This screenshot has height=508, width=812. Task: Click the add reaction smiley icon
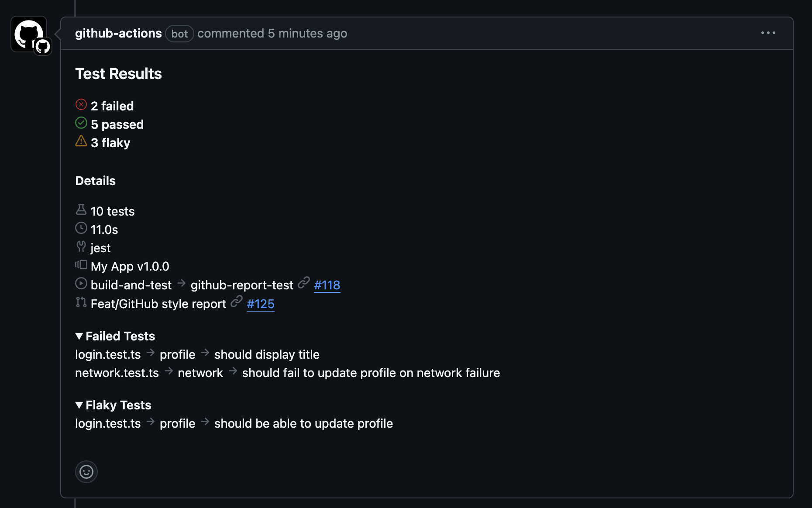[x=86, y=472]
